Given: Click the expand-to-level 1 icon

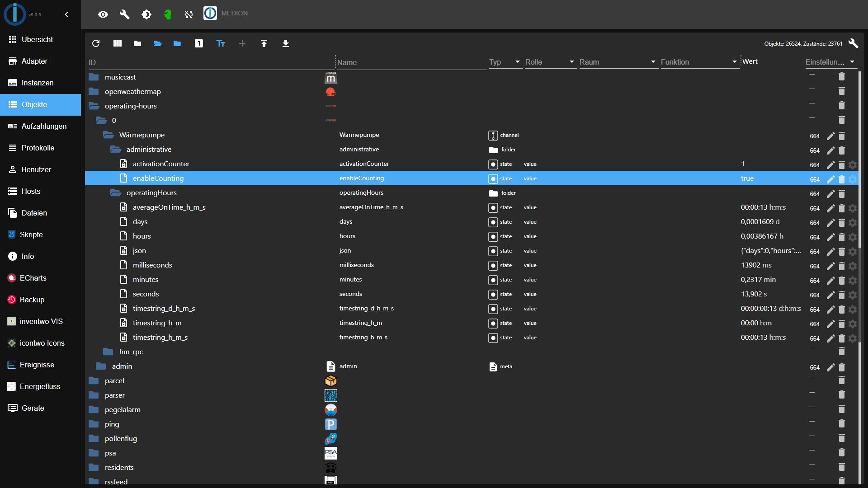Looking at the screenshot, I should 199,43.
